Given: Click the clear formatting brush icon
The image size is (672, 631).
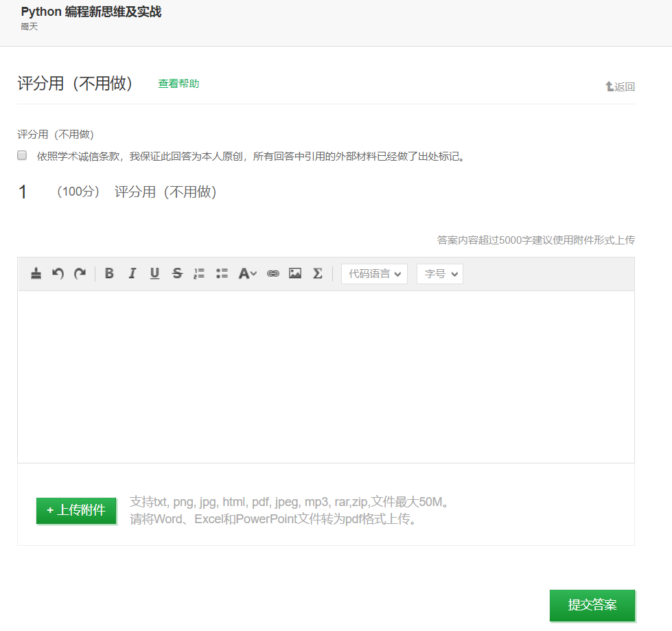Looking at the screenshot, I should click(x=36, y=273).
